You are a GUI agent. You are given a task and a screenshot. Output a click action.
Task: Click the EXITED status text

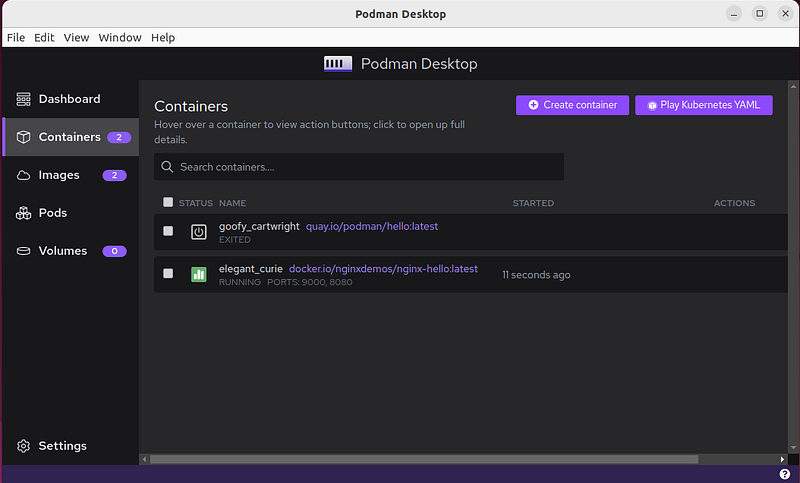click(x=235, y=240)
